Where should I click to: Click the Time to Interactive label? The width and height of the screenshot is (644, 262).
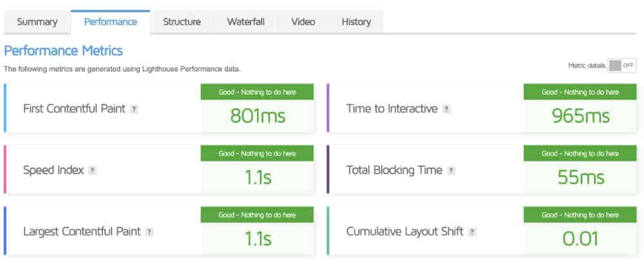click(392, 109)
